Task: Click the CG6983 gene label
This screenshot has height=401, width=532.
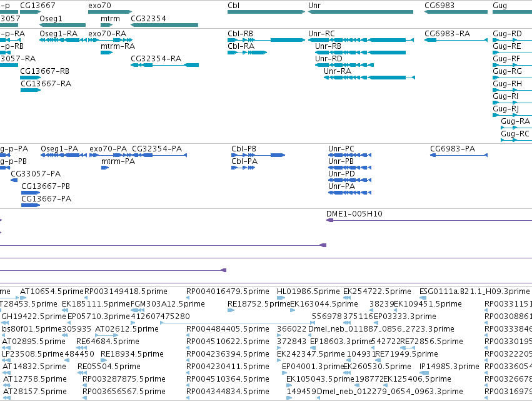Action: (x=439, y=6)
